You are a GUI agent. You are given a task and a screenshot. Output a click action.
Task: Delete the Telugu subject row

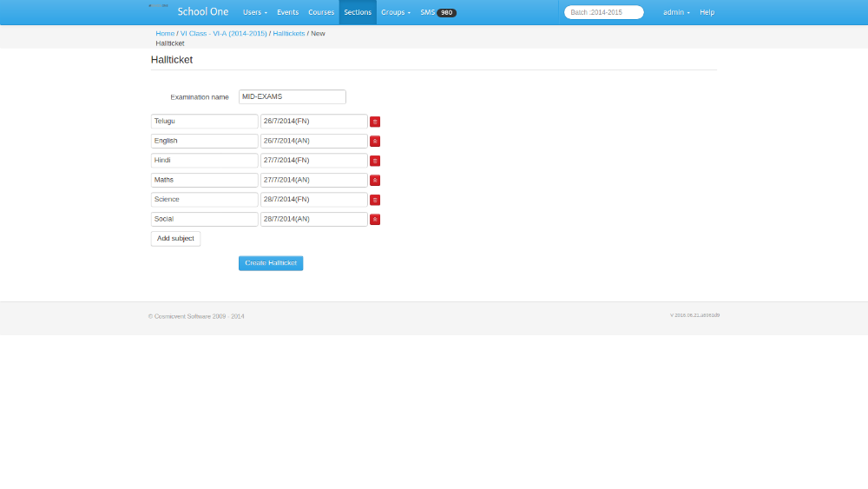tap(375, 122)
